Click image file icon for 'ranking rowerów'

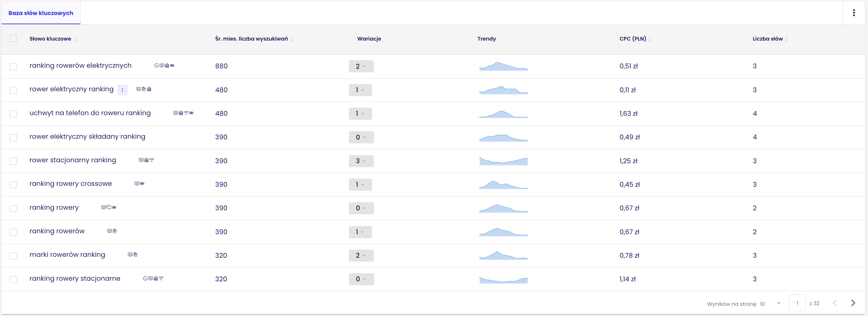click(115, 231)
